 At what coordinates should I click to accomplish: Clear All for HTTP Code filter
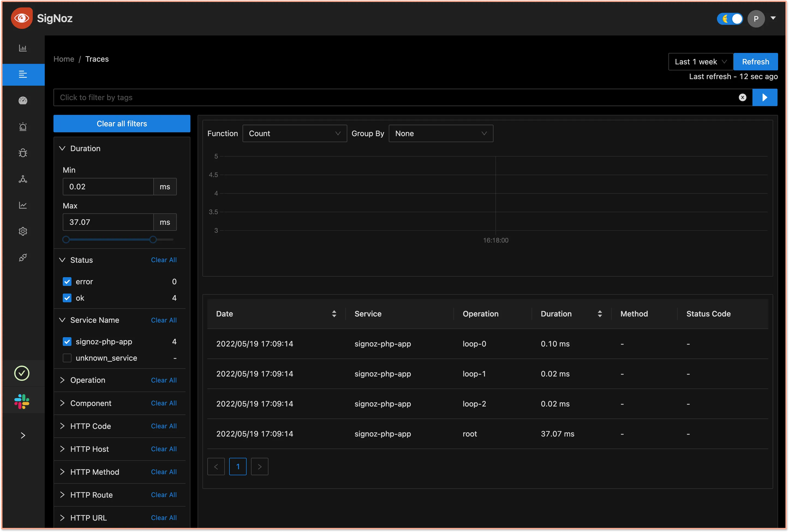(x=164, y=426)
